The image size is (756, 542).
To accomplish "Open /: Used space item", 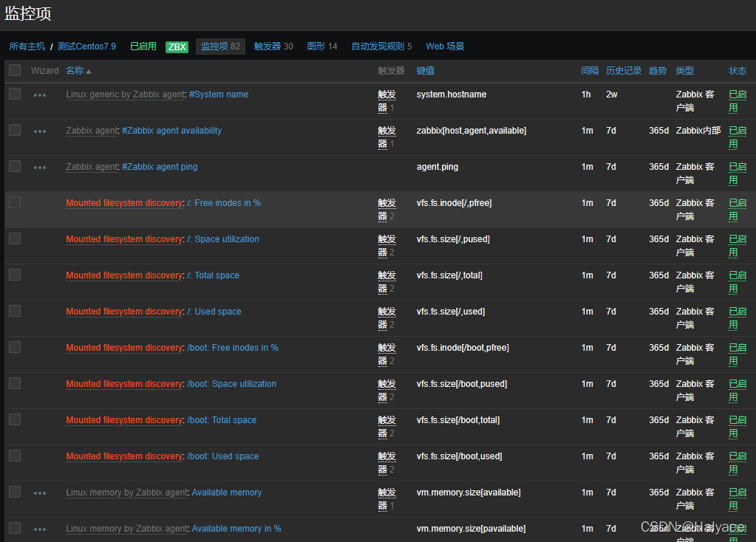I will coord(214,311).
